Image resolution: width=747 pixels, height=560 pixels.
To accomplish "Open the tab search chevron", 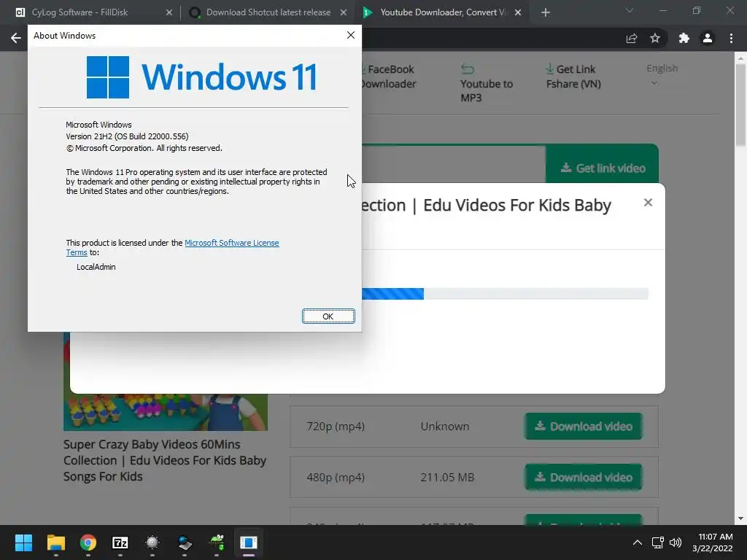I will (x=629, y=10).
